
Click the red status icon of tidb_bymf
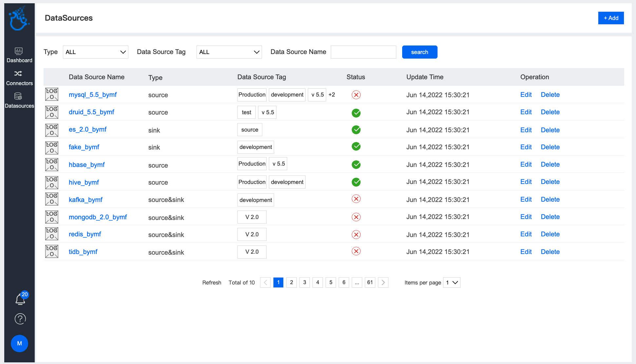356,251
